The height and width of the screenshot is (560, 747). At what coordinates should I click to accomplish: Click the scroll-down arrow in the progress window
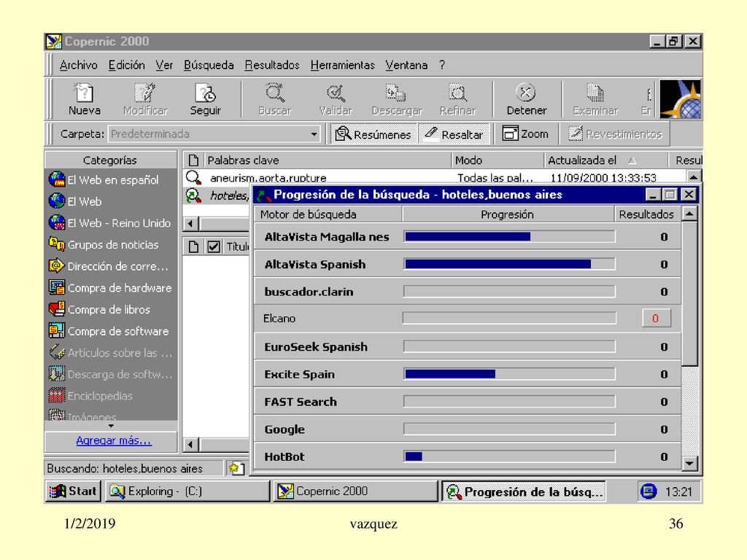point(690,463)
